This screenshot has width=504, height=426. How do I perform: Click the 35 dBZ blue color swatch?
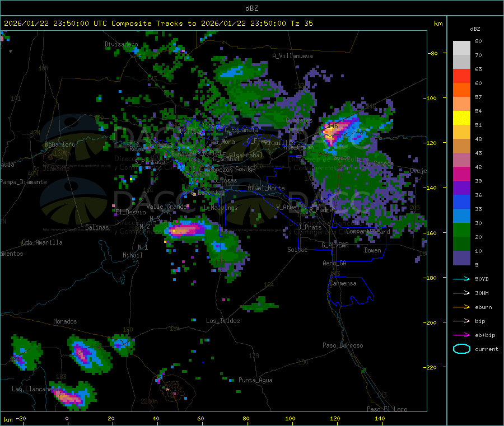coord(461,202)
